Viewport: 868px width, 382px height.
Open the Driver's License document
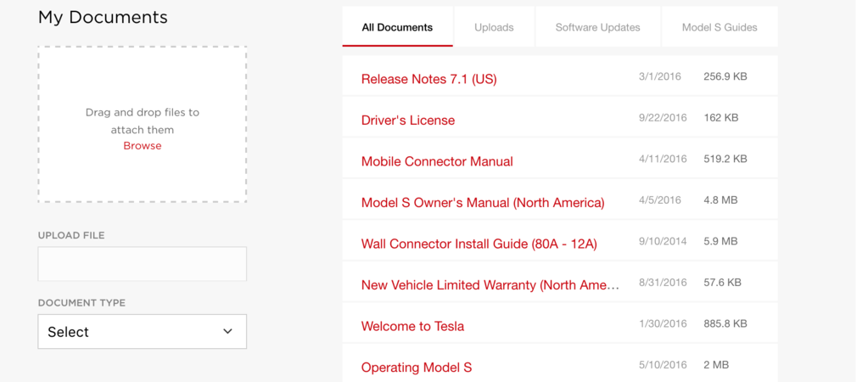coord(408,121)
